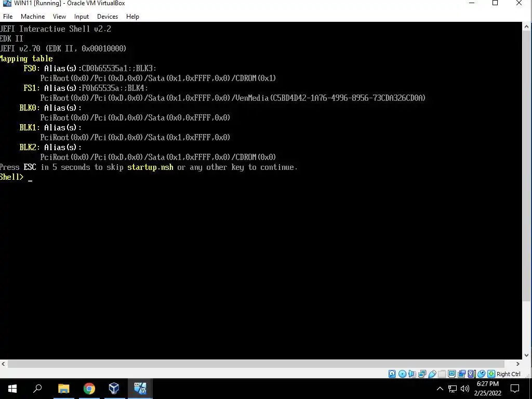Click the path ending in CDROM(0x0)

click(158, 157)
